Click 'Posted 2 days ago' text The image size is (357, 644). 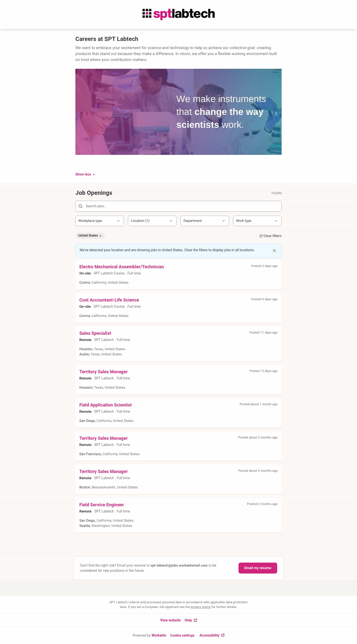click(264, 266)
